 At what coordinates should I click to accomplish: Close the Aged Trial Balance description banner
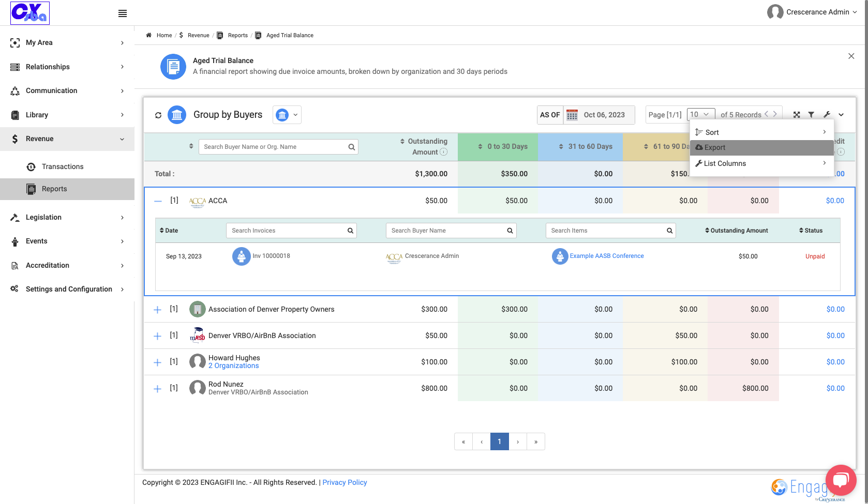[851, 56]
